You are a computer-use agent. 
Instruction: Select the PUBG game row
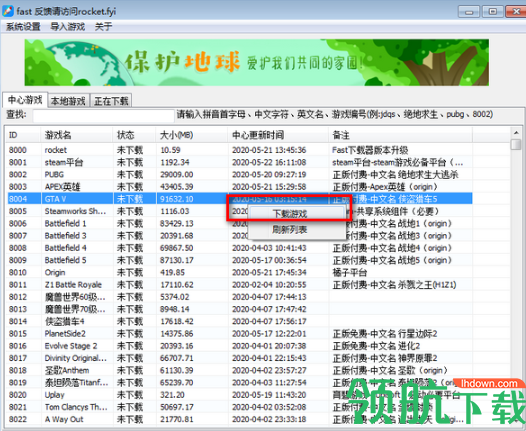tap(240, 174)
